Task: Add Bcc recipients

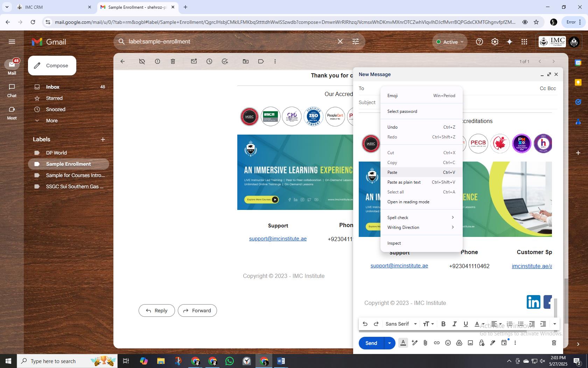Action: pyautogui.click(x=552, y=88)
